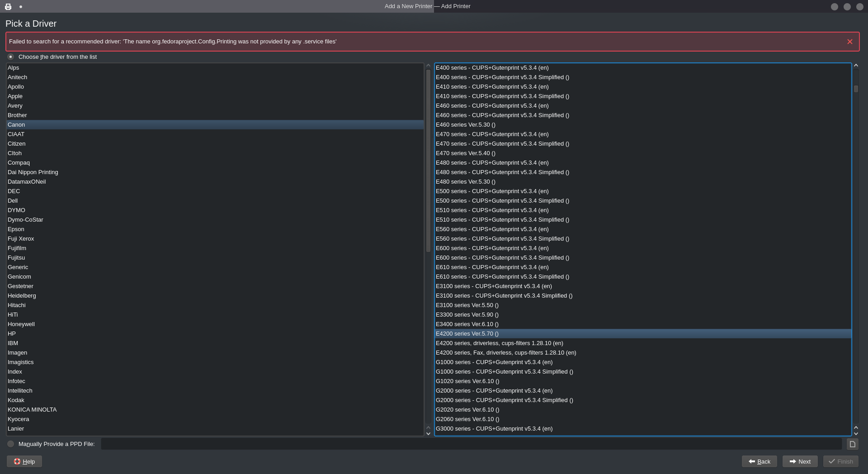Choose Brother manufacturer

point(215,115)
